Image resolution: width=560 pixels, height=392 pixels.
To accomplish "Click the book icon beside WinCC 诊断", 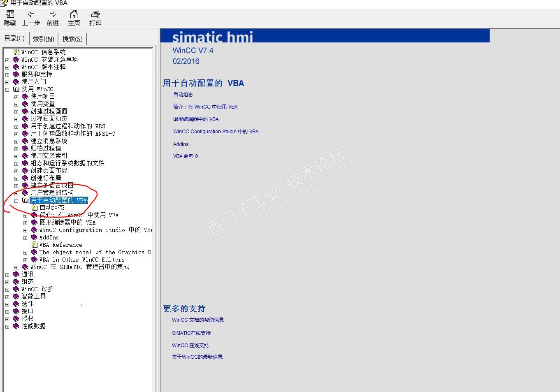I will [x=16, y=289].
